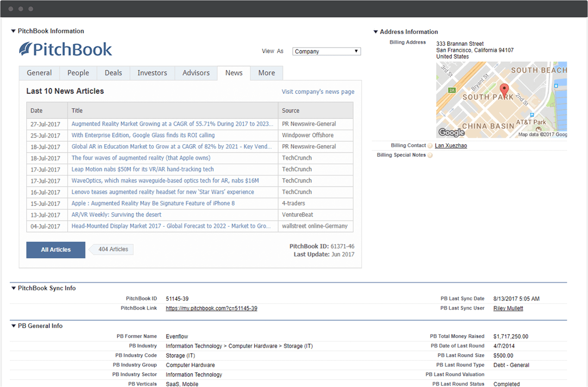Open Google Glass Enterprise Edition article
Image resolution: width=588 pixels, height=387 pixels.
click(143, 135)
